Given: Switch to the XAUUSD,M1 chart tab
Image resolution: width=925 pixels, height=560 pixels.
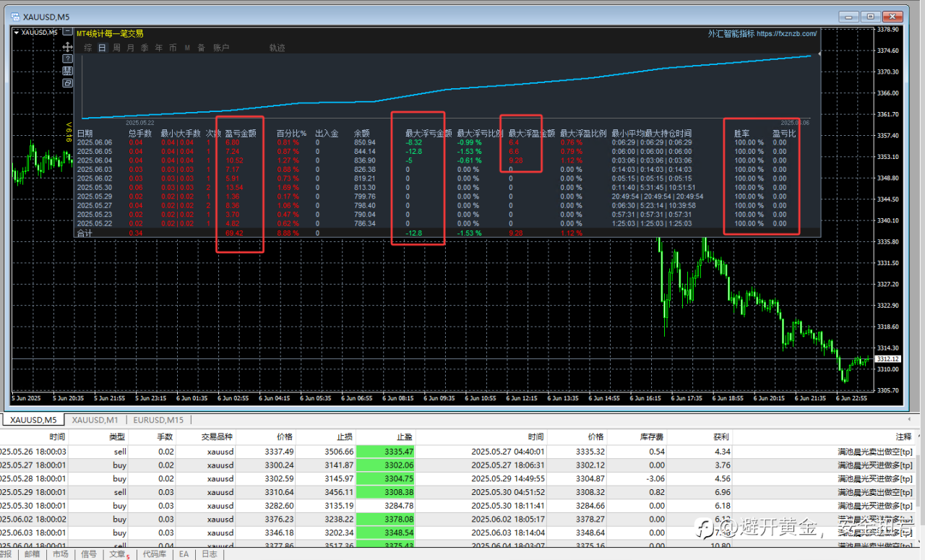Looking at the screenshot, I should 95,420.
